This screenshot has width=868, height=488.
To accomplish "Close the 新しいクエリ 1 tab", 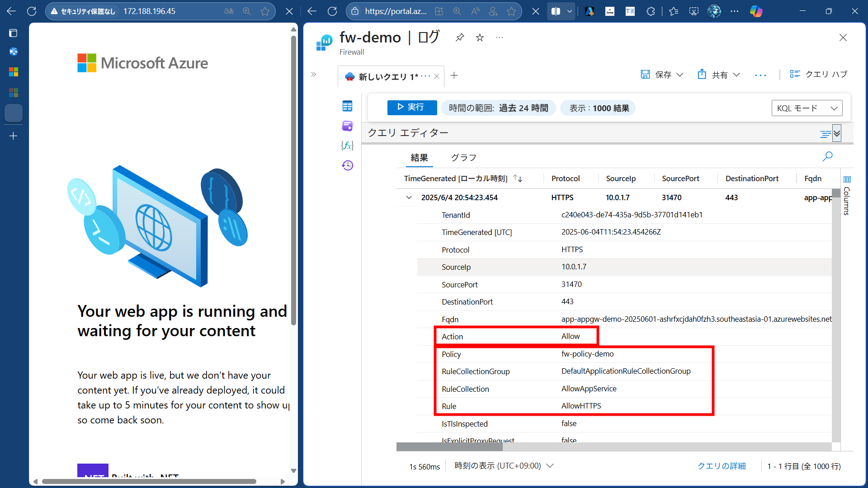I will tap(437, 76).
